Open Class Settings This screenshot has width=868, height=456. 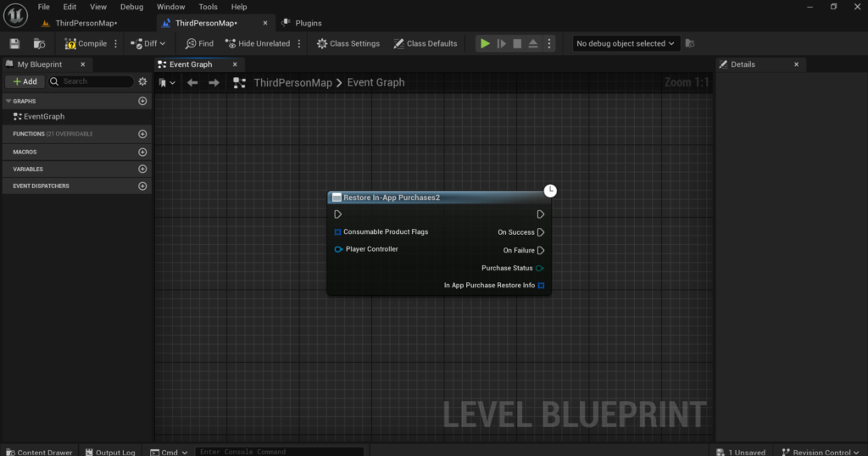tap(348, 44)
